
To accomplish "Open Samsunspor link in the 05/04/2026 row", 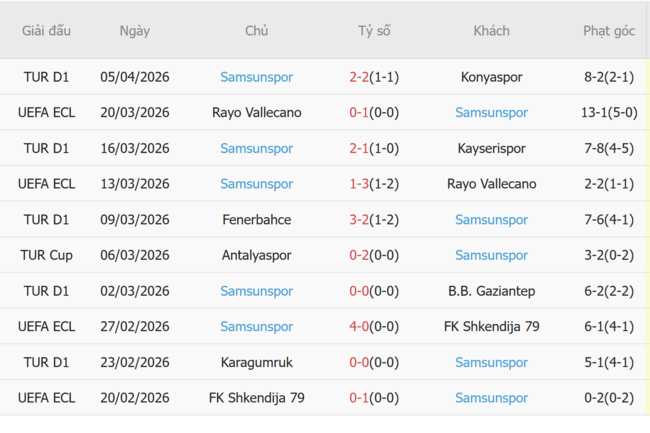I will [256, 77].
